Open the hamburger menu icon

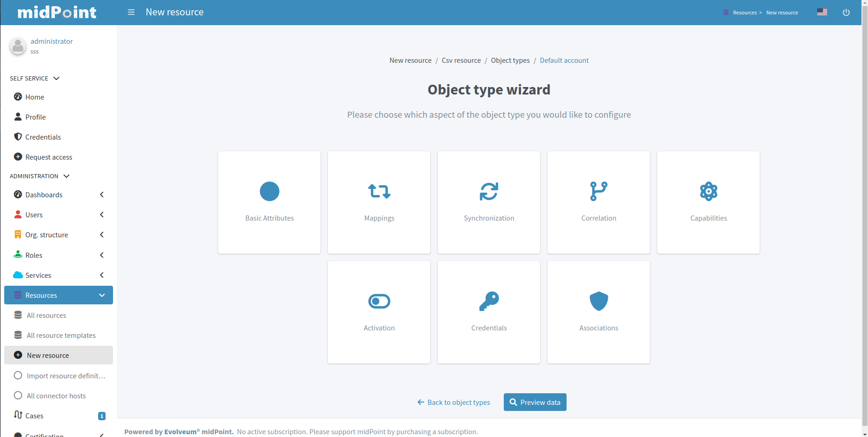(x=131, y=12)
